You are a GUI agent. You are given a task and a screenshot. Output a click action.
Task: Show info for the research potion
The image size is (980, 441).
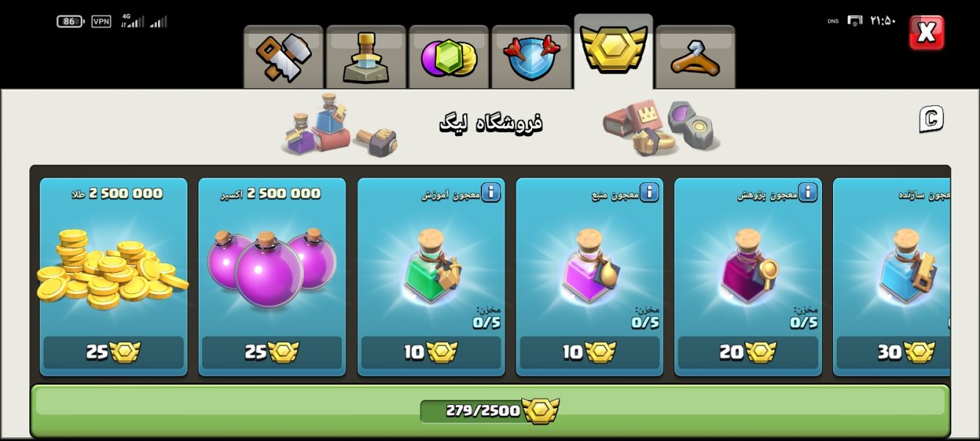point(807,193)
